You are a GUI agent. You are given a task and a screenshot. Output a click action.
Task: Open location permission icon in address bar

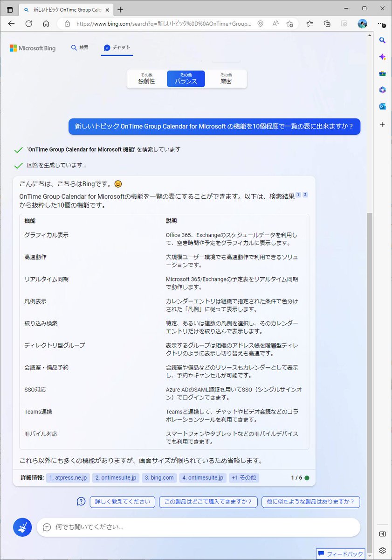261,24
